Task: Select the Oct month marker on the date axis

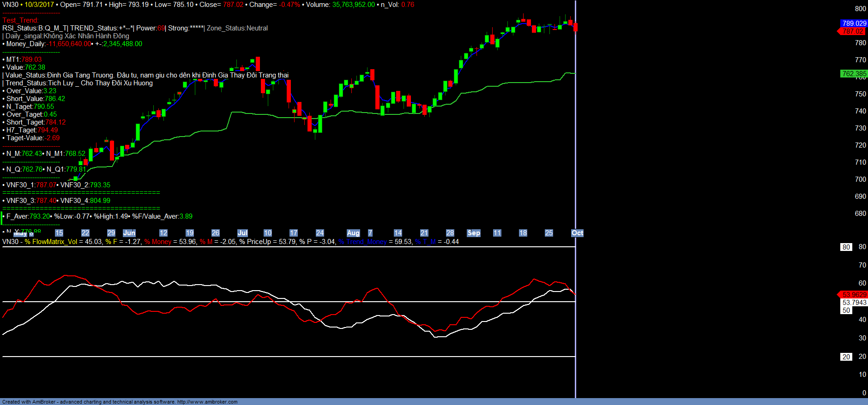Action: pyautogui.click(x=577, y=233)
